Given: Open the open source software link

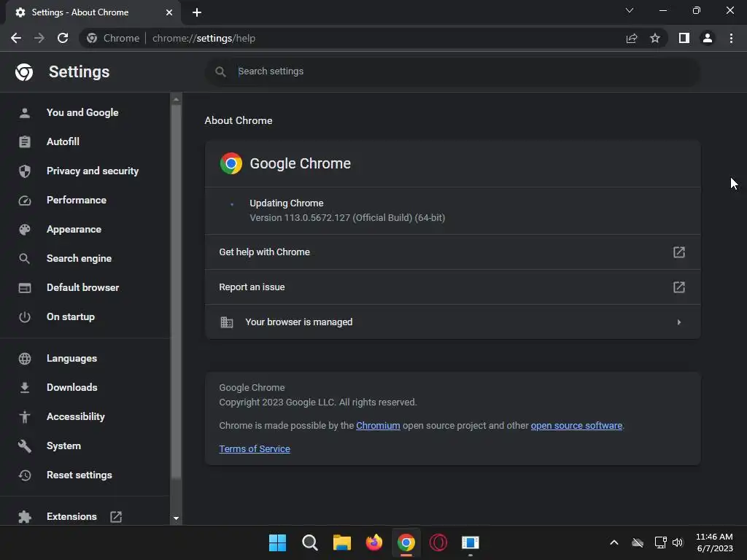Looking at the screenshot, I should coord(576,425).
